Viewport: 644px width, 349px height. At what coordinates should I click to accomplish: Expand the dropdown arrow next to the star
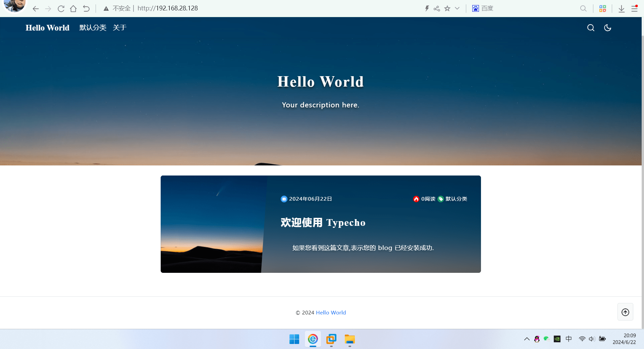457,8
